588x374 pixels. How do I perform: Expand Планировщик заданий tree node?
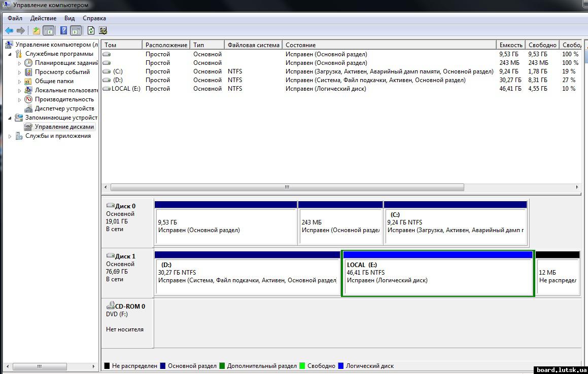[20, 63]
